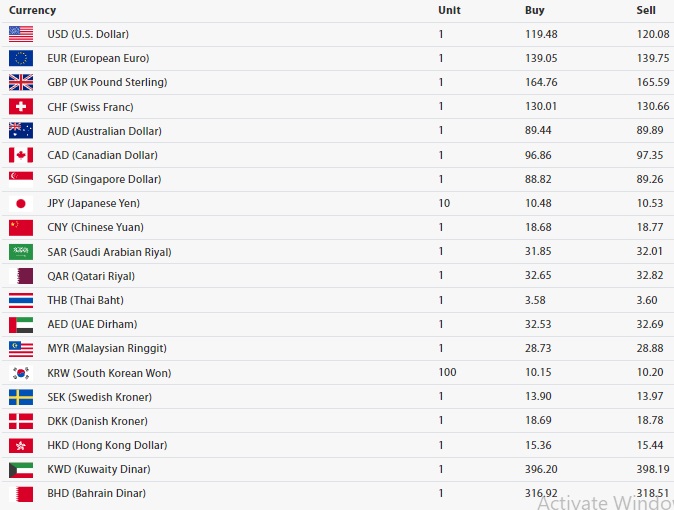This screenshot has width=674, height=510.
Task: Click the GBP buy rate 164.76
Action: 541,82
